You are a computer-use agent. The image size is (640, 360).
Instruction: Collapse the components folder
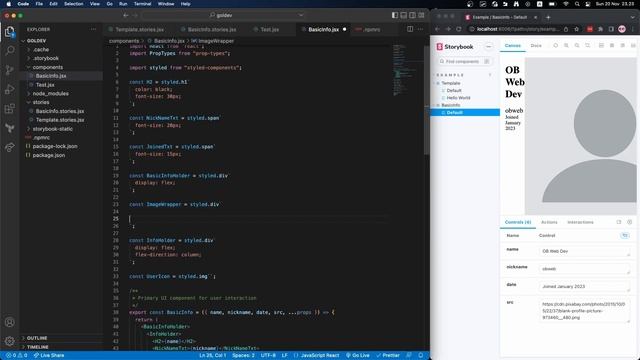(x=48, y=67)
